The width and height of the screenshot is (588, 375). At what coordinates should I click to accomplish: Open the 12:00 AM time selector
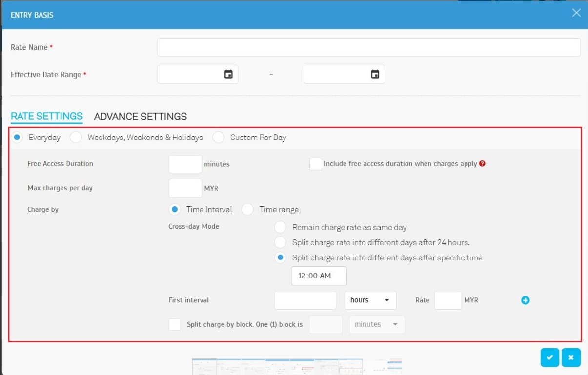(319, 276)
